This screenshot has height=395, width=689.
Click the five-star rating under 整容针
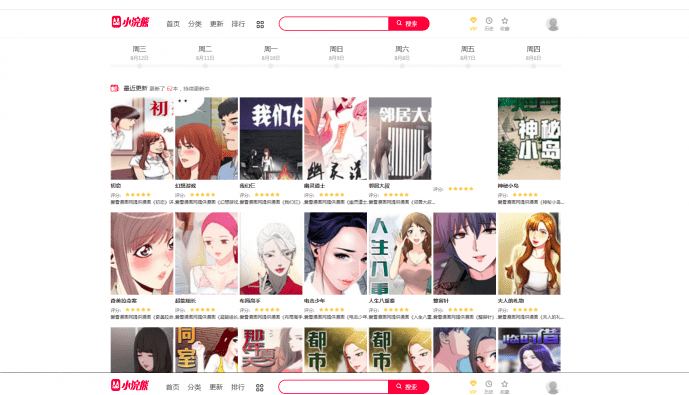pos(461,310)
